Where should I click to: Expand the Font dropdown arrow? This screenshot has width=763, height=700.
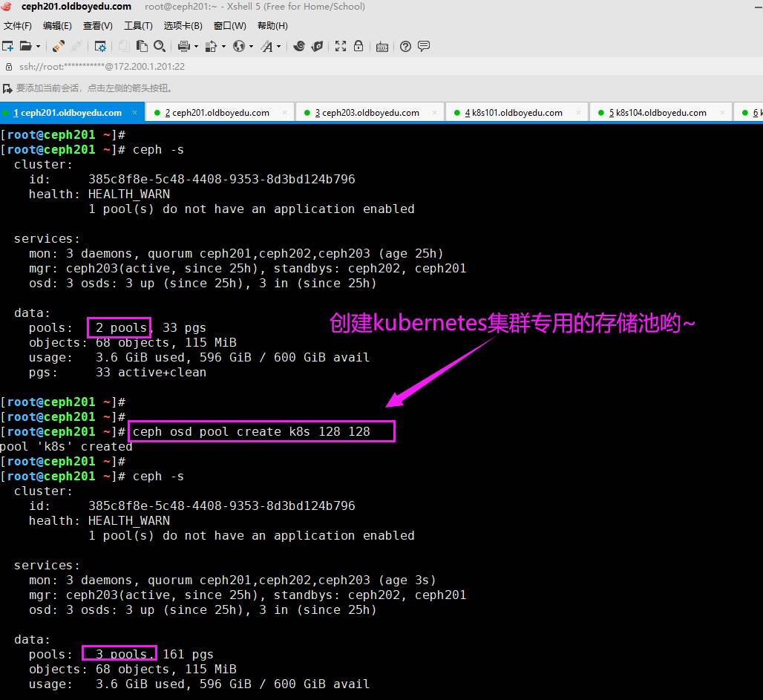(278, 46)
